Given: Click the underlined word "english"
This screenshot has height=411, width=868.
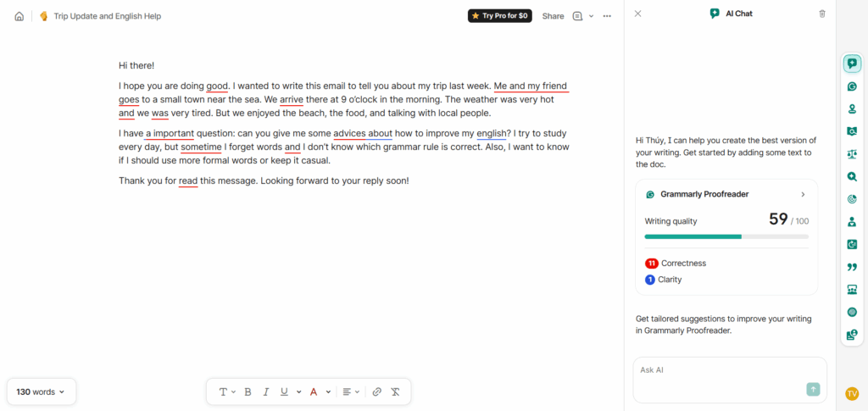Looking at the screenshot, I should 492,133.
